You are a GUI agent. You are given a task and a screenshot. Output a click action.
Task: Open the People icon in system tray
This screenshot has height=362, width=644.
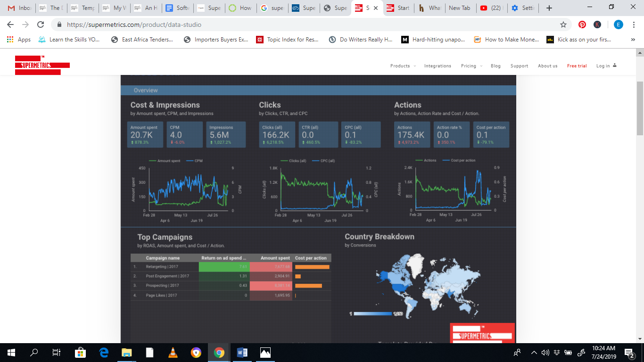[517, 353]
